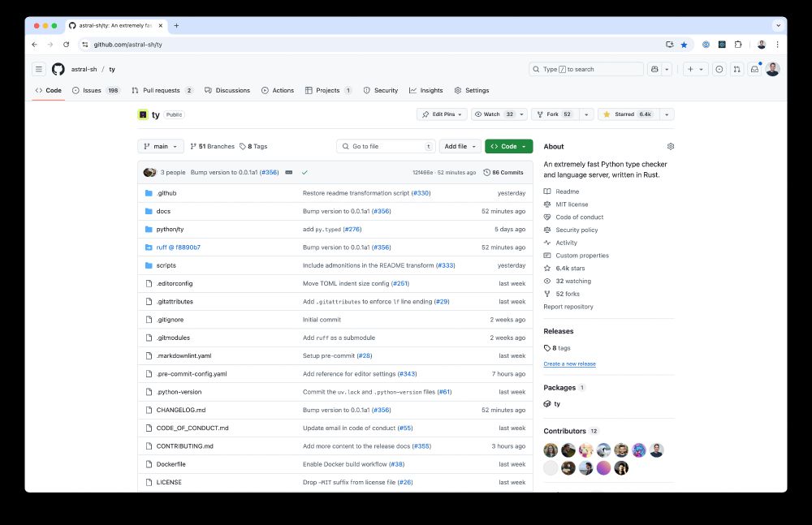812x525 pixels.
Task: Click the latest commit authors avatar
Action: click(x=149, y=172)
